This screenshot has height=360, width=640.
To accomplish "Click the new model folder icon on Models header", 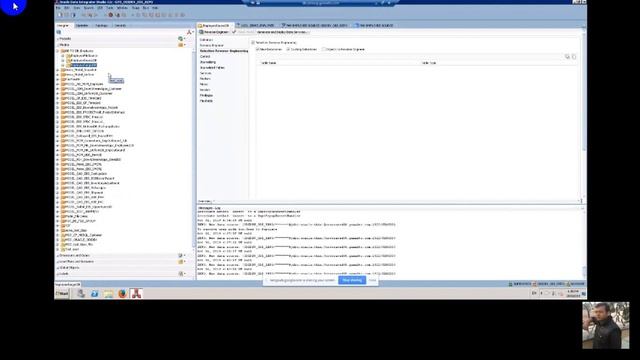I will (x=180, y=45).
